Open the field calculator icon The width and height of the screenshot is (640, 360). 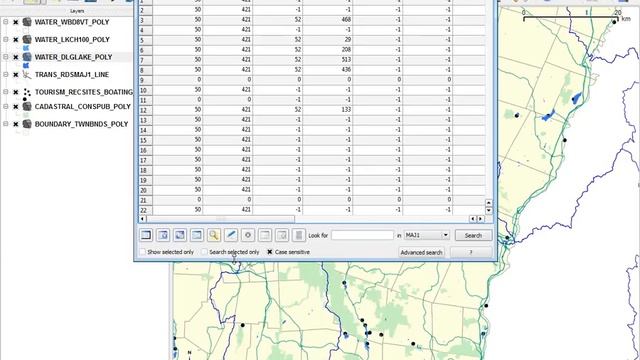point(299,235)
